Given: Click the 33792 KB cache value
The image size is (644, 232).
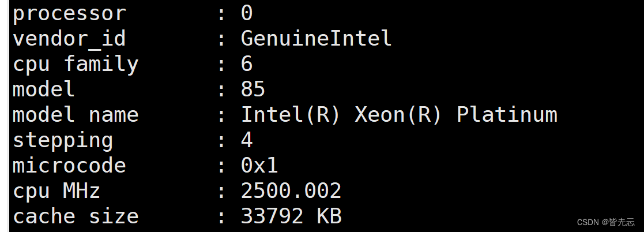Looking at the screenshot, I should pyautogui.click(x=291, y=217).
